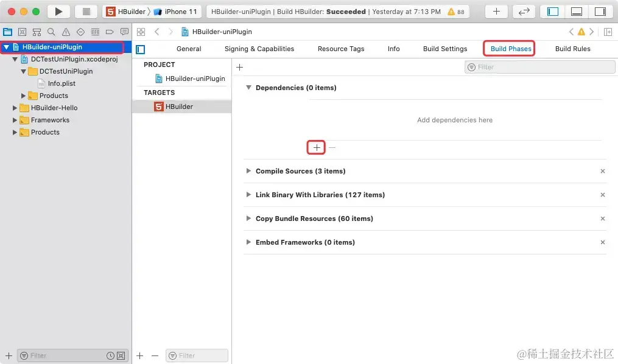Collapse DCTestUniPlugin.xcodeproj in the navigator
This screenshot has height=364, width=618.
[15, 60]
